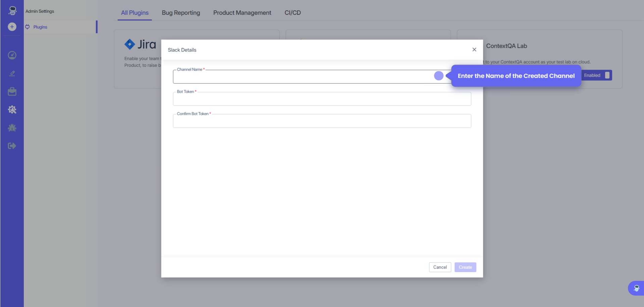Focus the Channel Name input field

[302, 77]
